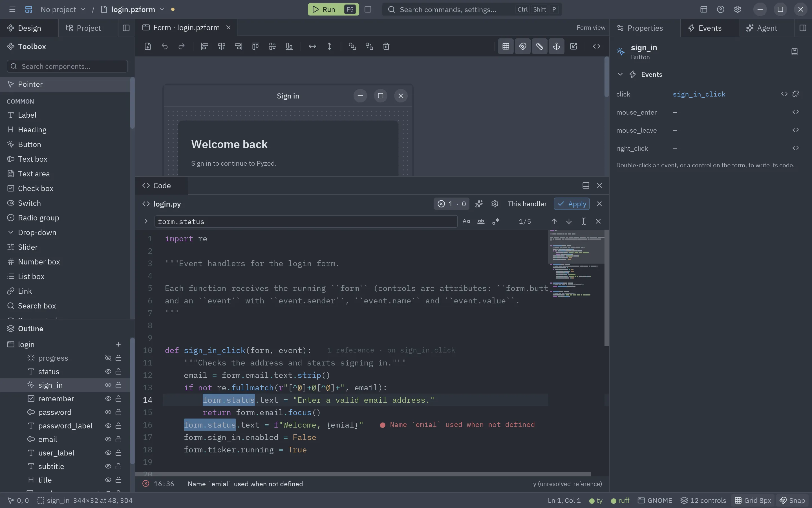This screenshot has height=508, width=812.
Task: Open code for mouse_enter event
Action: click(x=796, y=112)
